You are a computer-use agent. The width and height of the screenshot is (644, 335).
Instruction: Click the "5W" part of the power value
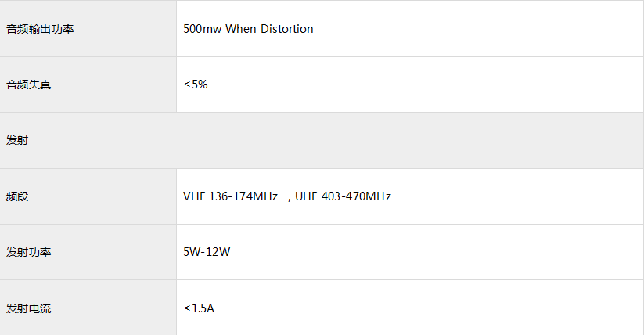click(x=191, y=252)
